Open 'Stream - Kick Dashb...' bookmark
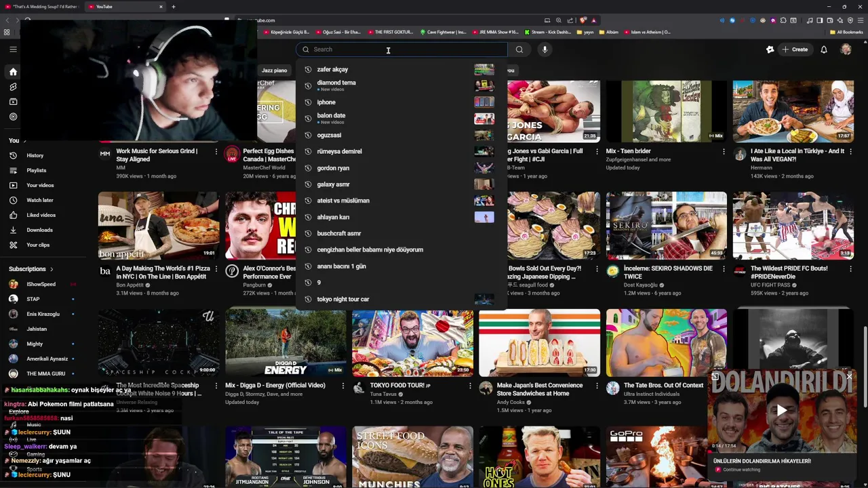The image size is (868, 488). (547, 32)
